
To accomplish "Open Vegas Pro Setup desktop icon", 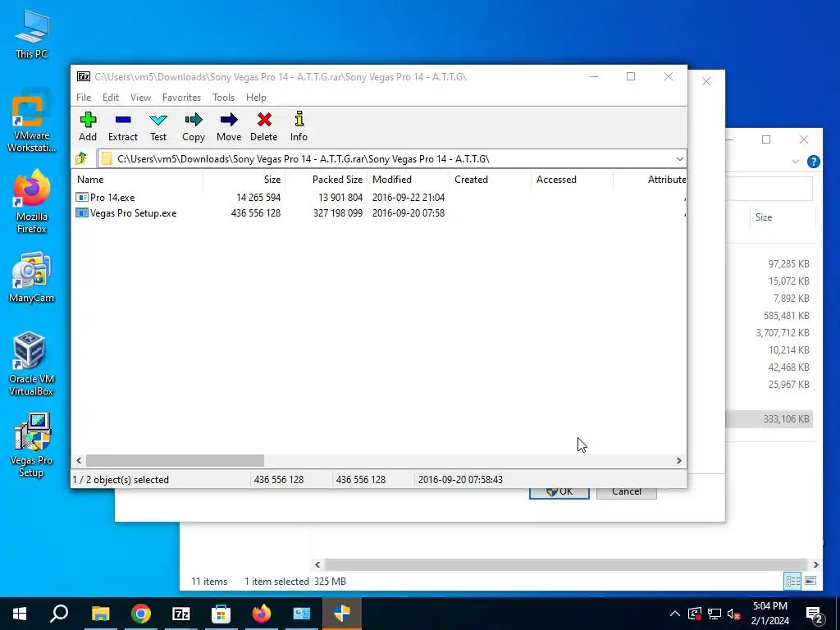I will coord(32,445).
